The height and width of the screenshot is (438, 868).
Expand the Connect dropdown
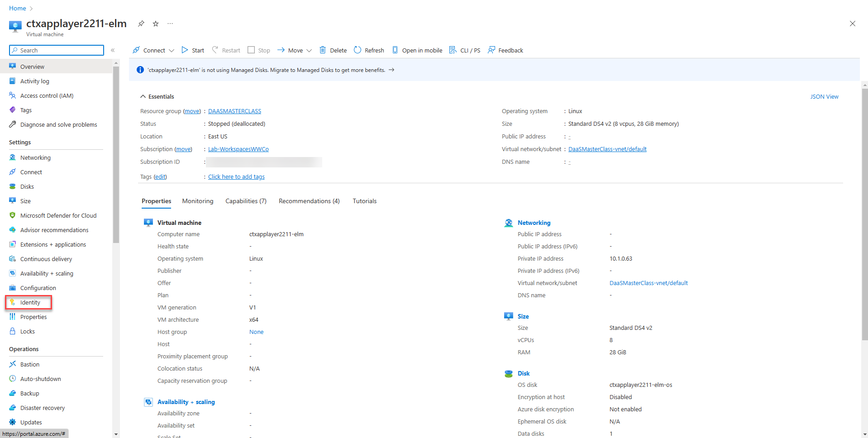(x=172, y=51)
